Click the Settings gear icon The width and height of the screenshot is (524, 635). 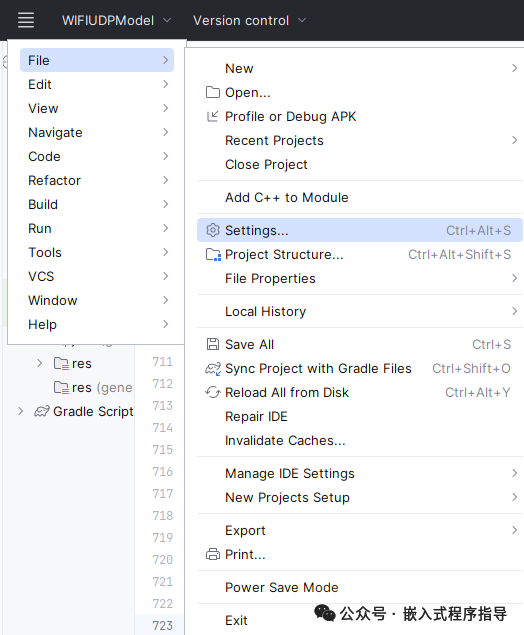click(213, 230)
